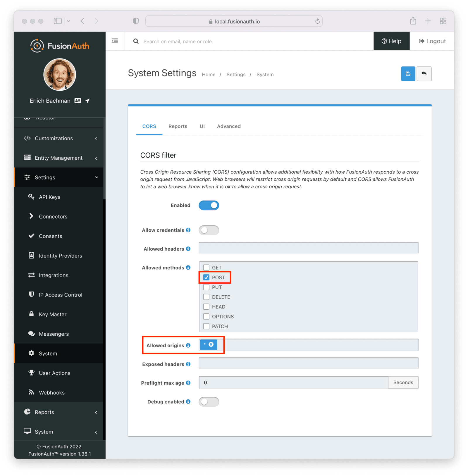
Task: Check the GET method checkbox
Action: point(206,268)
